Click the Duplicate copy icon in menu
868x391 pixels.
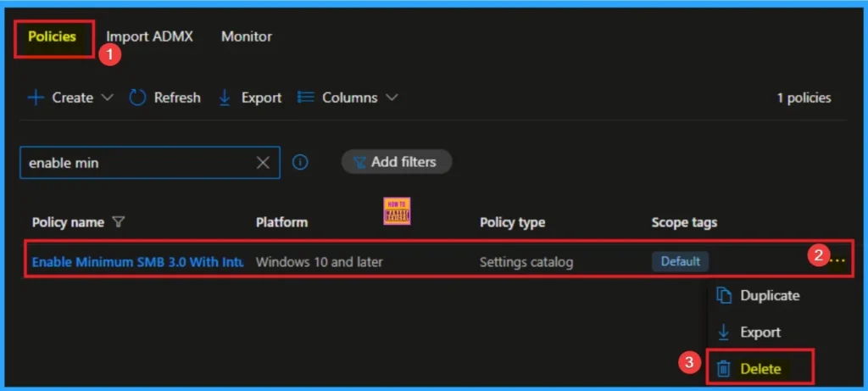pos(724,295)
